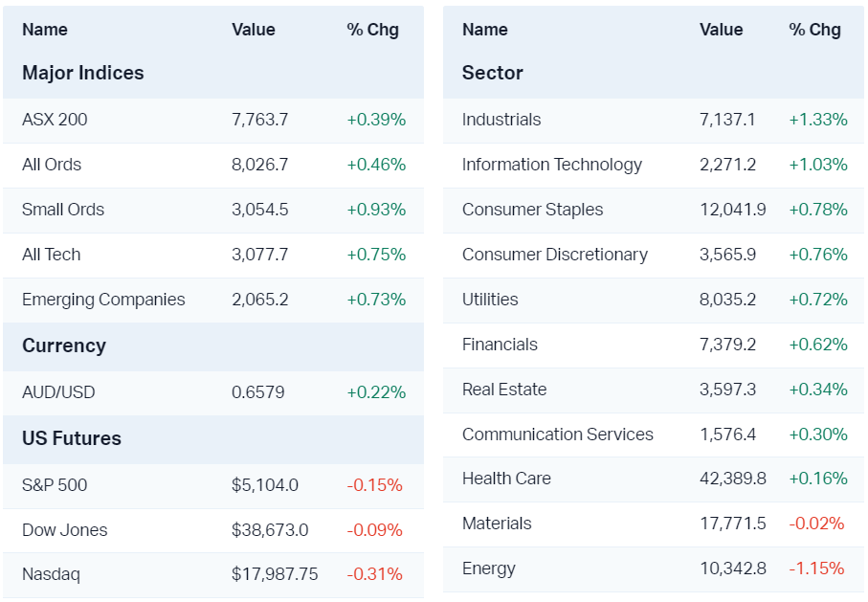Select the Nasdaq futures name

(51, 575)
